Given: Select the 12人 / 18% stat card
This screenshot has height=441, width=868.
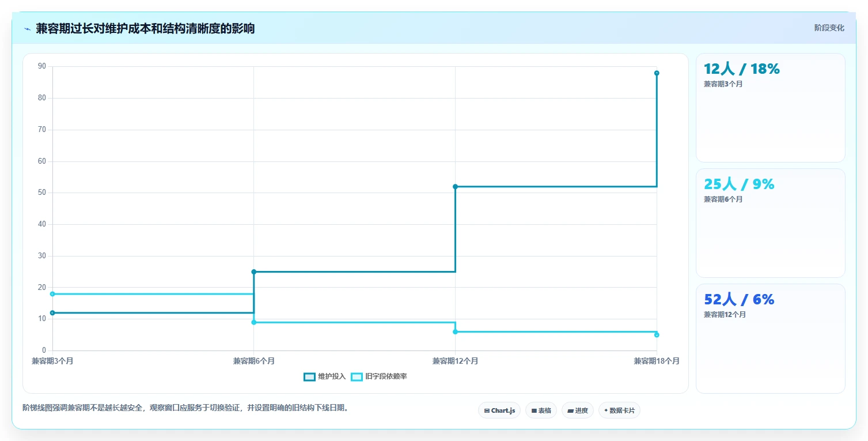Looking at the screenshot, I should [x=770, y=108].
